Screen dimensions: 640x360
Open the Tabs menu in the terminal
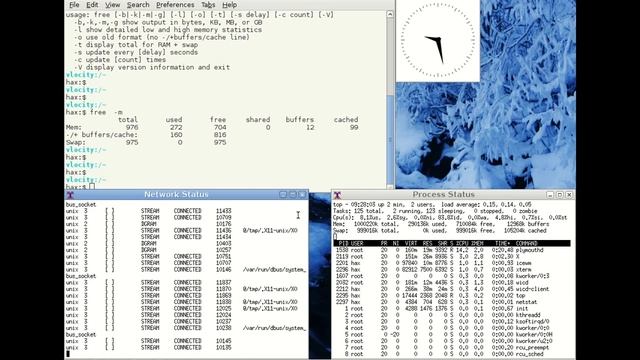point(208,5)
